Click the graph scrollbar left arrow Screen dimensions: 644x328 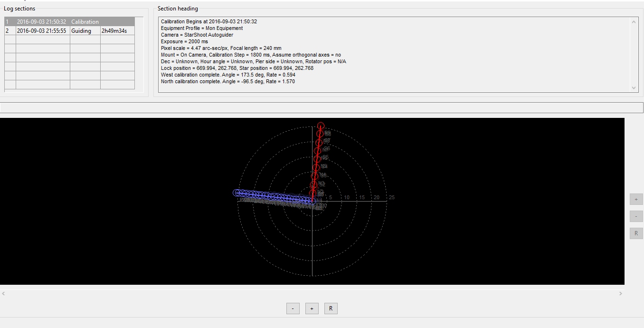click(x=4, y=294)
